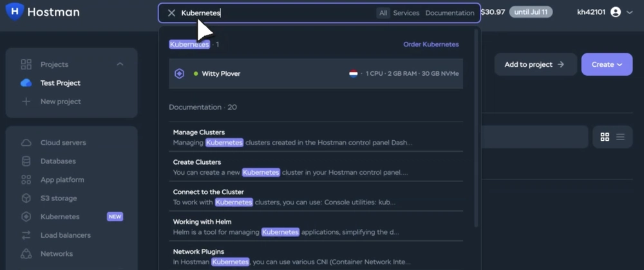
Task: Click the plus icon beside New project
Action: pyautogui.click(x=26, y=102)
